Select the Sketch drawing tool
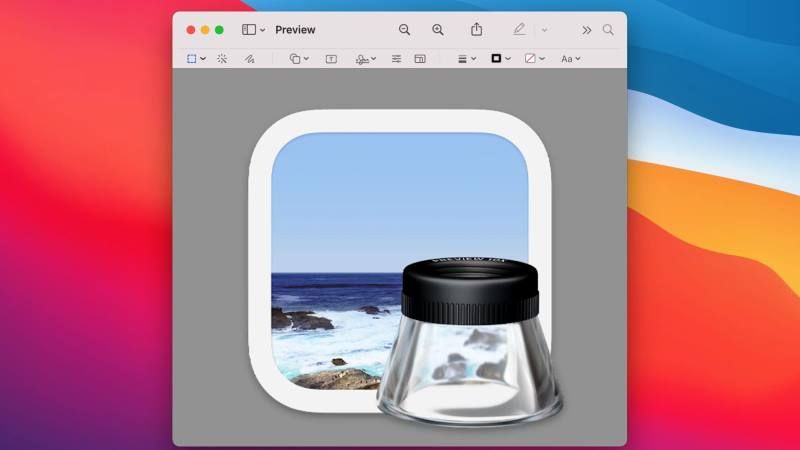The image size is (800, 450). click(x=249, y=59)
